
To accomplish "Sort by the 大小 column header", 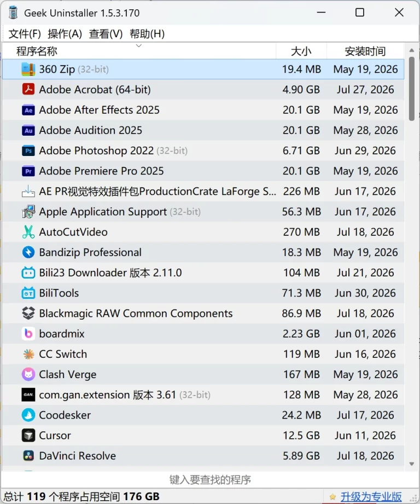I will 301,51.
